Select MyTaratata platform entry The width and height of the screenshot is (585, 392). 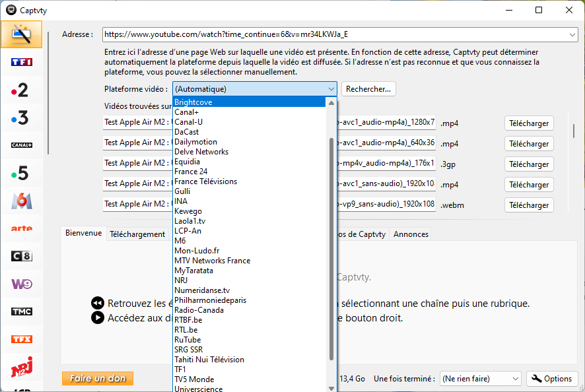pos(249,271)
